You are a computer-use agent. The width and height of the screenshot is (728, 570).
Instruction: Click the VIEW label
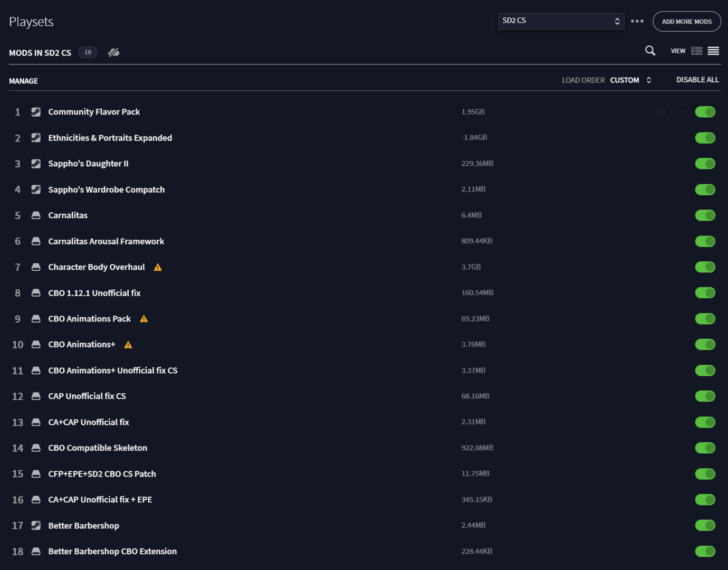tap(678, 51)
